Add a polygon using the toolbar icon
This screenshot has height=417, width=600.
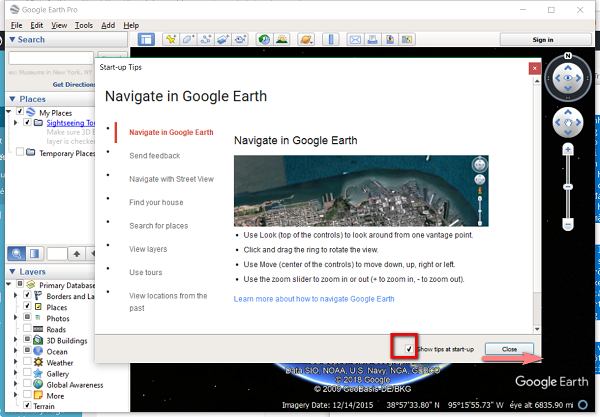click(188, 39)
